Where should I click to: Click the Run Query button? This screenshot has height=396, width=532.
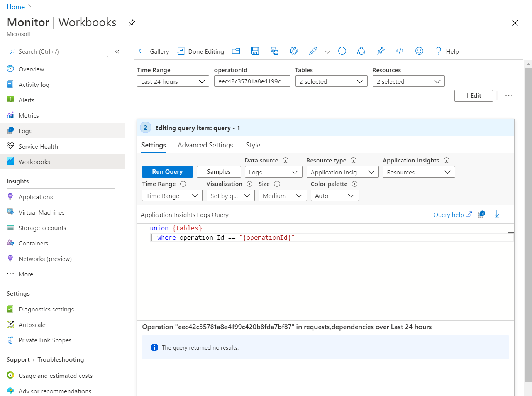tap(168, 172)
